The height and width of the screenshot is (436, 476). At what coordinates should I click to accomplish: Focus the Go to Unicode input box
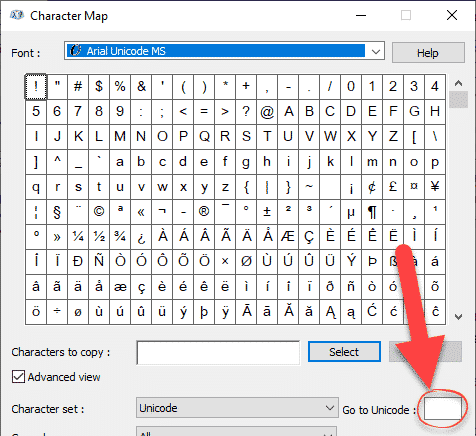(443, 408)
